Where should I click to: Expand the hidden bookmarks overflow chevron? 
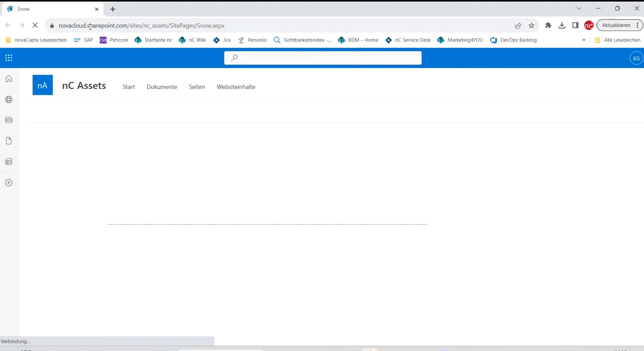pyautogui.click(x=584, y=40)
